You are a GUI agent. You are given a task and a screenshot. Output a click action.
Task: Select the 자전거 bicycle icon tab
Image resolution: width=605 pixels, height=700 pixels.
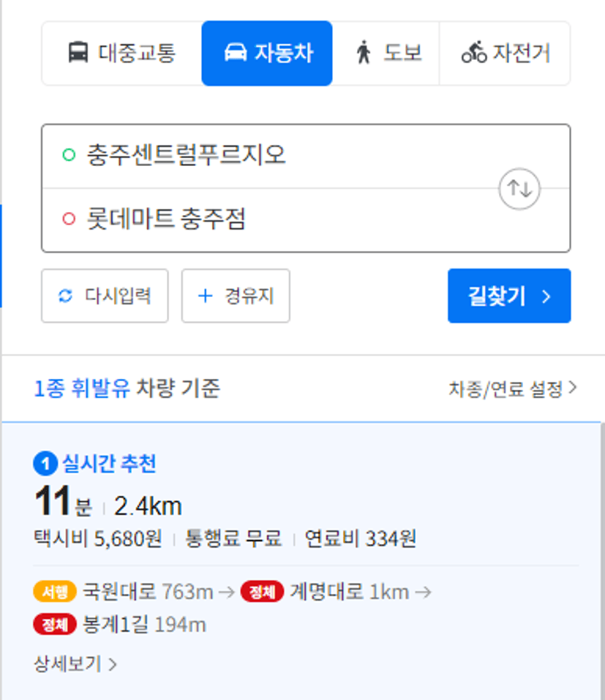(505, 53)
